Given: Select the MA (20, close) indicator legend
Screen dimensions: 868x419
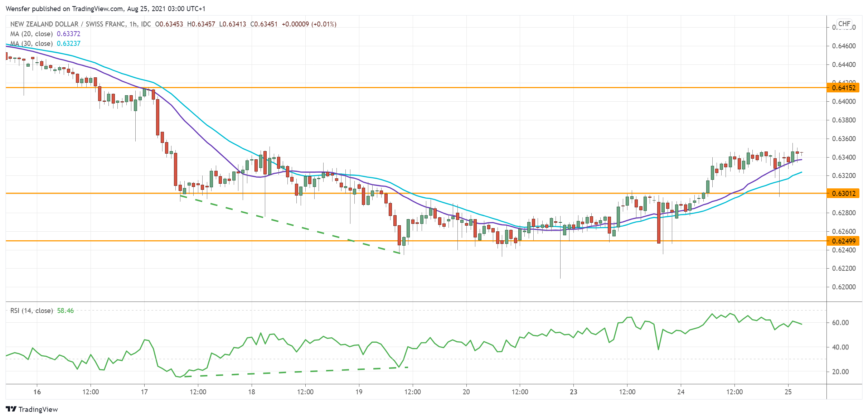Looking at the screenshot, I should pos(31,34).
